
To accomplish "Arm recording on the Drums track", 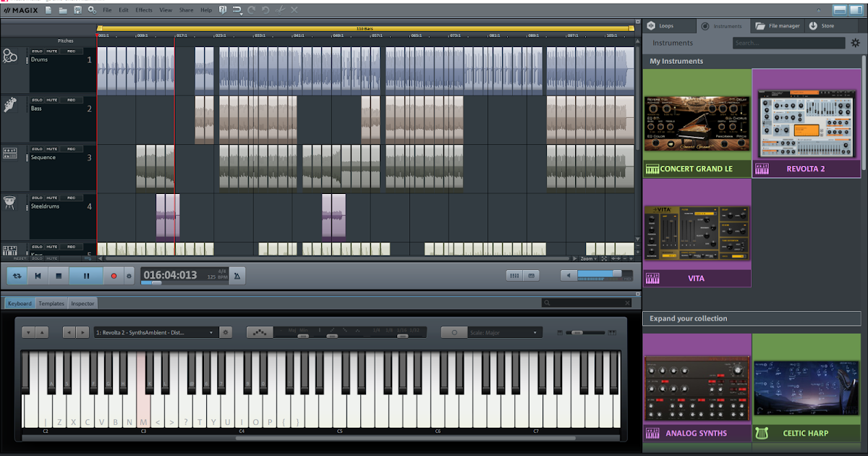I will (71, 51).
